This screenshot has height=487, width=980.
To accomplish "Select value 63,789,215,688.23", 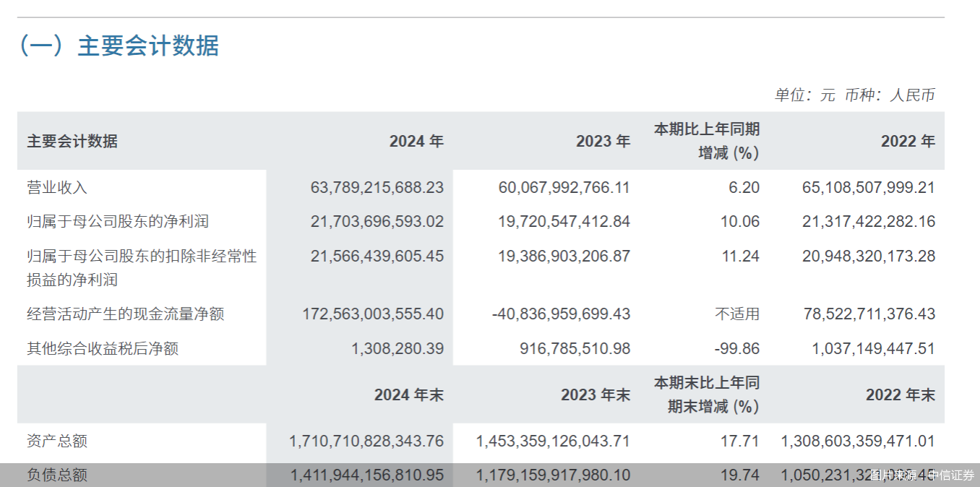I will [x=377, y=187].
